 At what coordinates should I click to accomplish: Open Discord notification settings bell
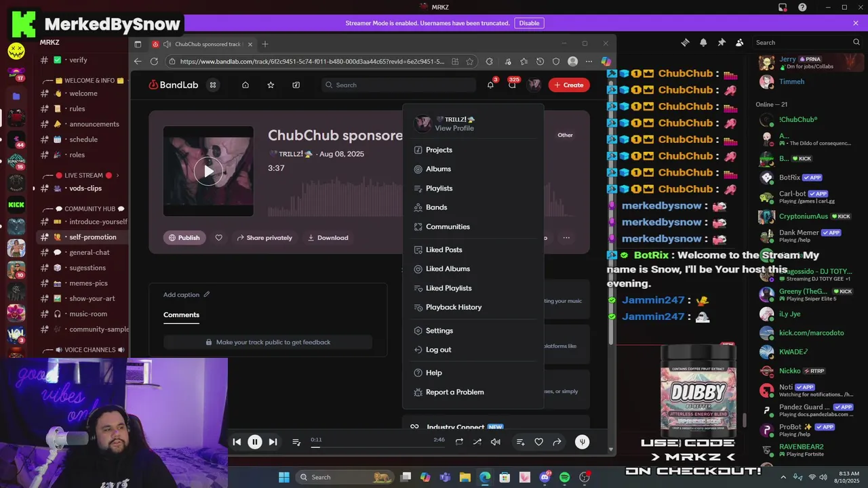click(703, 42)
